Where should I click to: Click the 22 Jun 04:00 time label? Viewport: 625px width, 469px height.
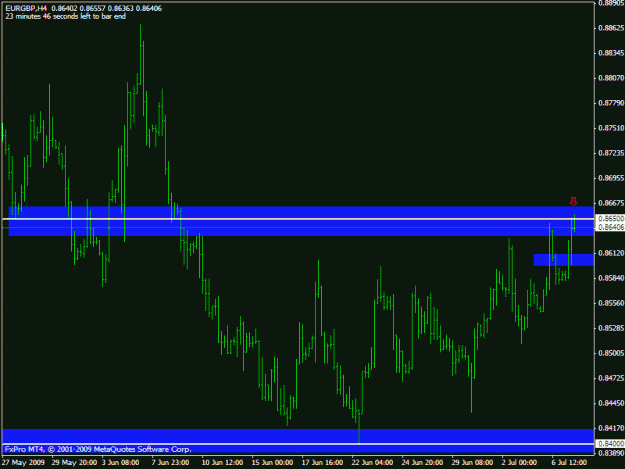coord(372,463)
